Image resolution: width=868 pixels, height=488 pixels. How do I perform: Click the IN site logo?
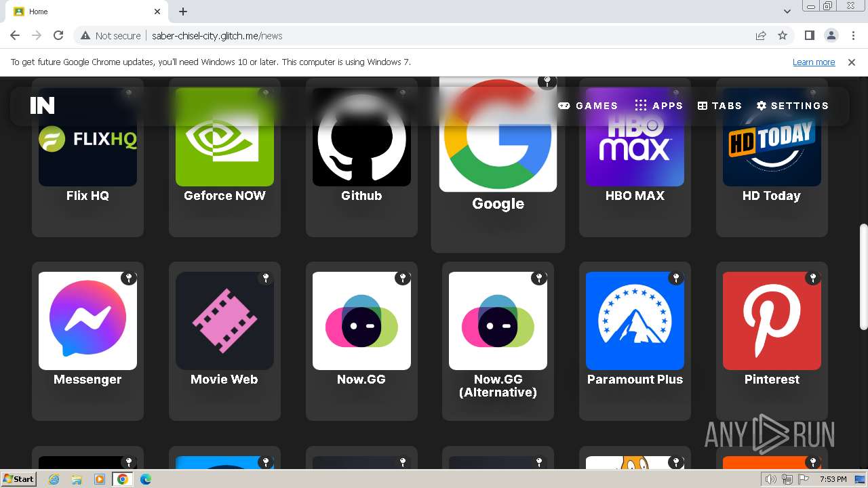coord(42,105)
